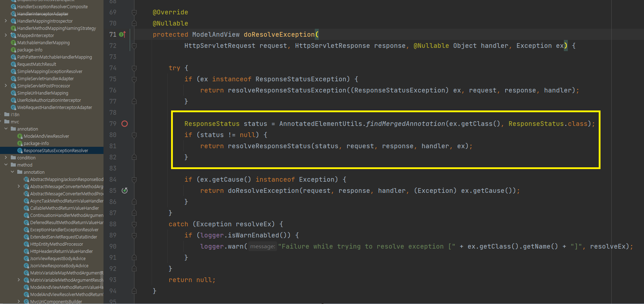The width and height of the screenshot is (644, 304).
Task: Click the class icon of MatrixVariableMapMethodArgumentR
Action: point(26,273)
